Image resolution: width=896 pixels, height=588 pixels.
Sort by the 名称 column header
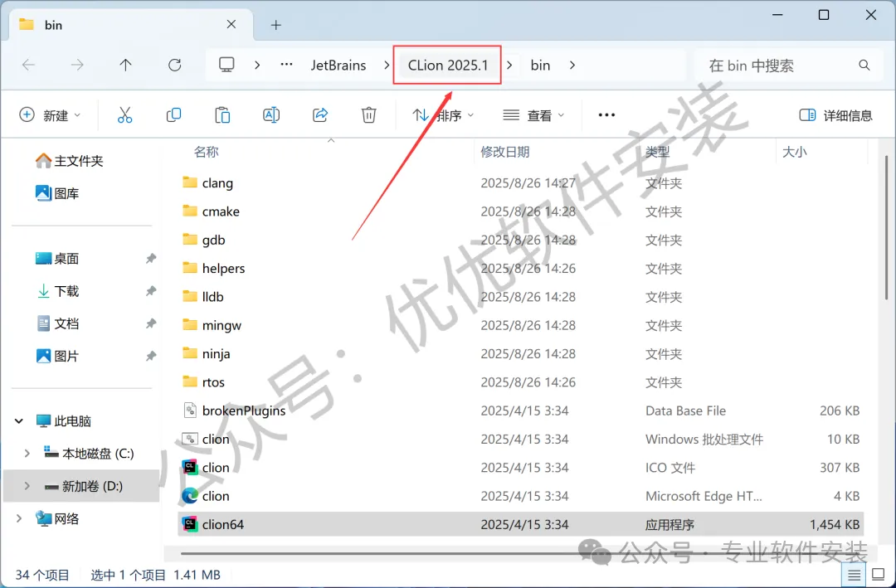[207, 152]
